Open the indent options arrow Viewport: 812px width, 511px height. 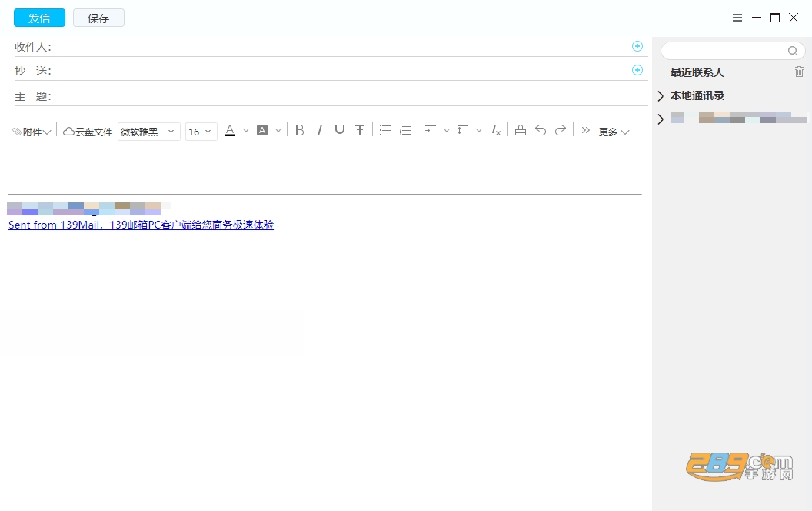click(x=447, y=131)
